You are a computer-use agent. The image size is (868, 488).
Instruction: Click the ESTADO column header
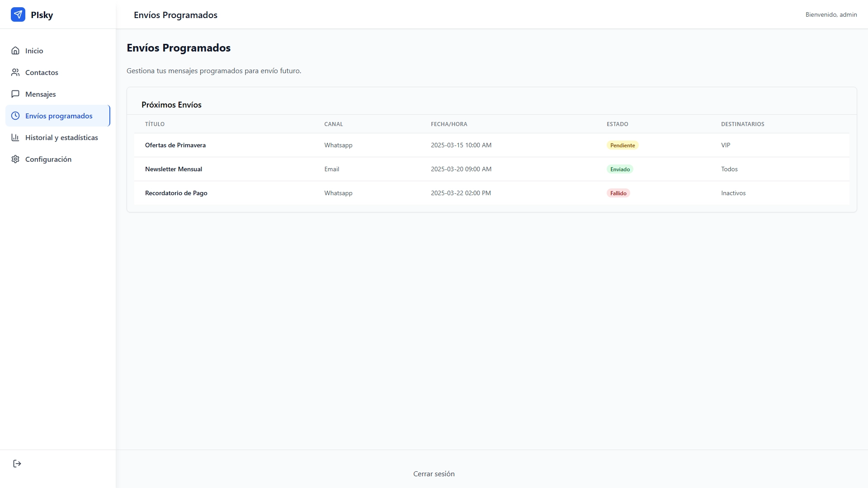[617, 124]
